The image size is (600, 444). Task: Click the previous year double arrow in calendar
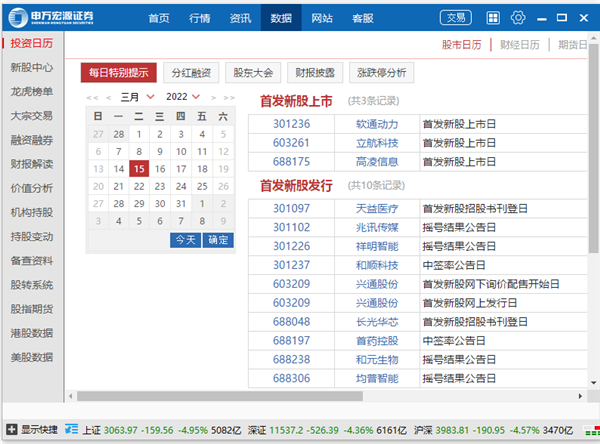[91, 97]
